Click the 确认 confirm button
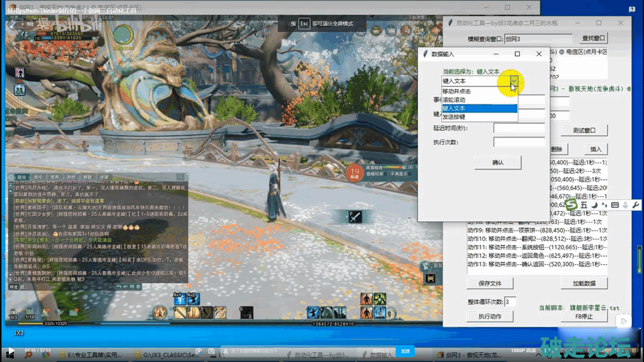The image size is (644, 362). click(497, 162)
